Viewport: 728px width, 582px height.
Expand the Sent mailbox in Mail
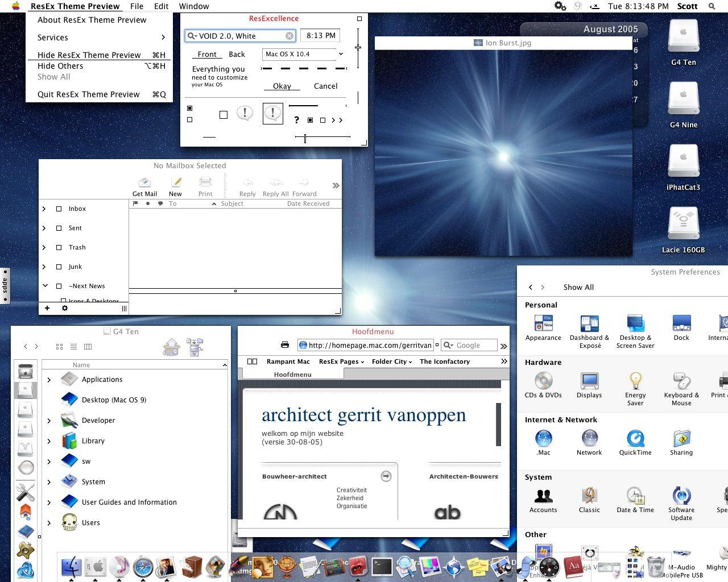point(44,228)
